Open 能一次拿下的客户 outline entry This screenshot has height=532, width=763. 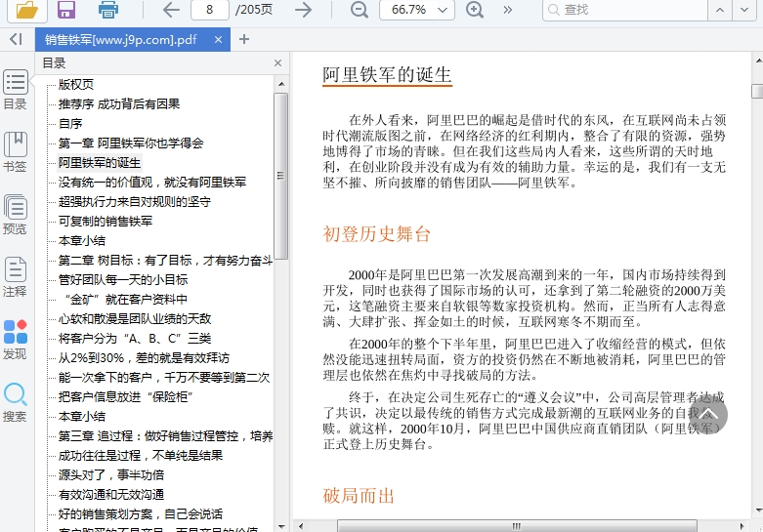(x=164, y=378)
